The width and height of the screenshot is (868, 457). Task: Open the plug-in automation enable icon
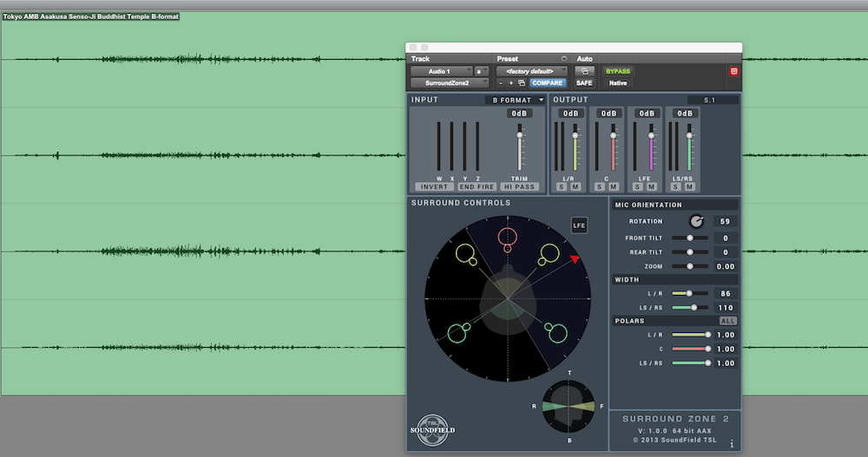tap(584, 71)
